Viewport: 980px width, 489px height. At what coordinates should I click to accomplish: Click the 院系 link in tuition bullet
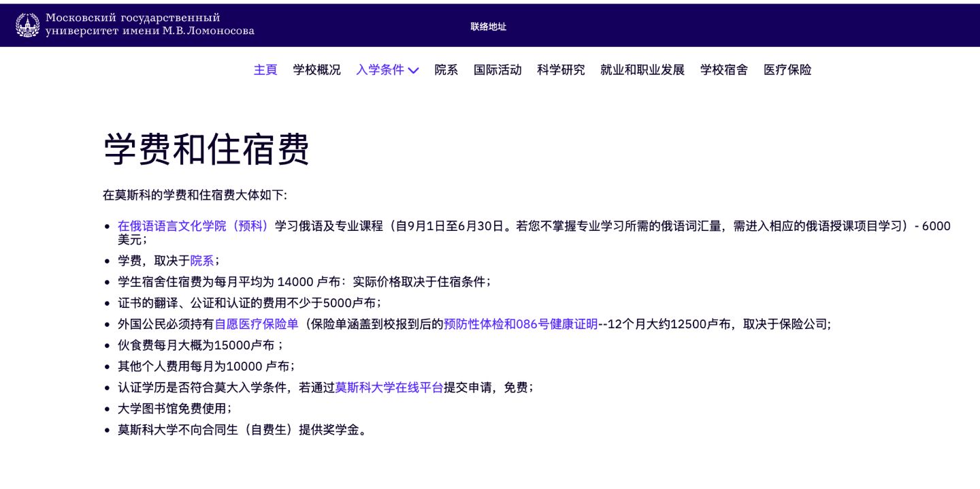click(x=202, y=260)
